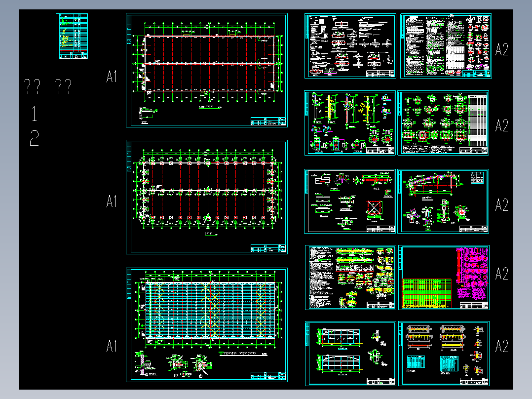532x399 pixels.
Task: Click the A1 label beside foundation plan
Action: pos(112,201)
